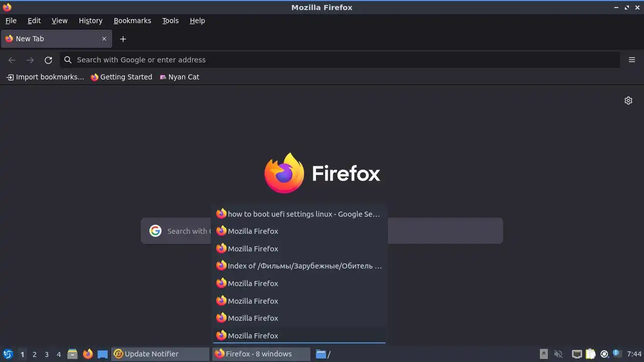Screen dimensions: 644x362
Task: Open new tab page personalization gear
Action: (628, 101)
